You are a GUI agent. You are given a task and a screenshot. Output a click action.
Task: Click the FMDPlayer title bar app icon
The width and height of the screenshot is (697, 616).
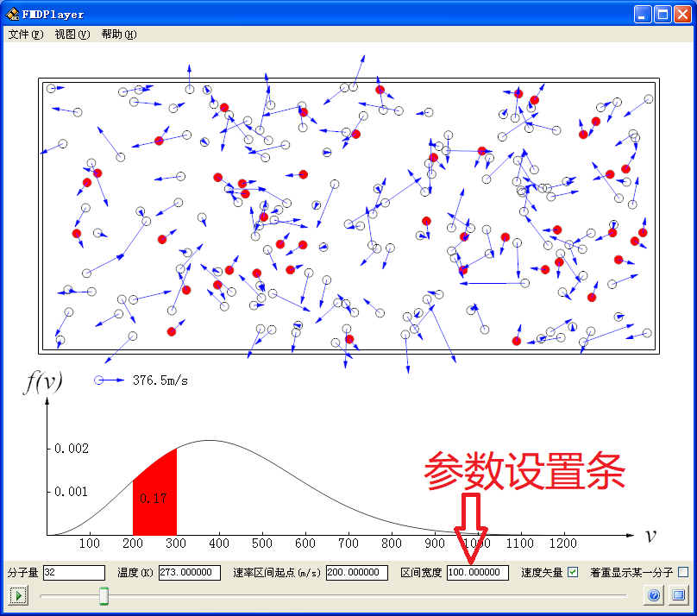[x=12, y=14]
